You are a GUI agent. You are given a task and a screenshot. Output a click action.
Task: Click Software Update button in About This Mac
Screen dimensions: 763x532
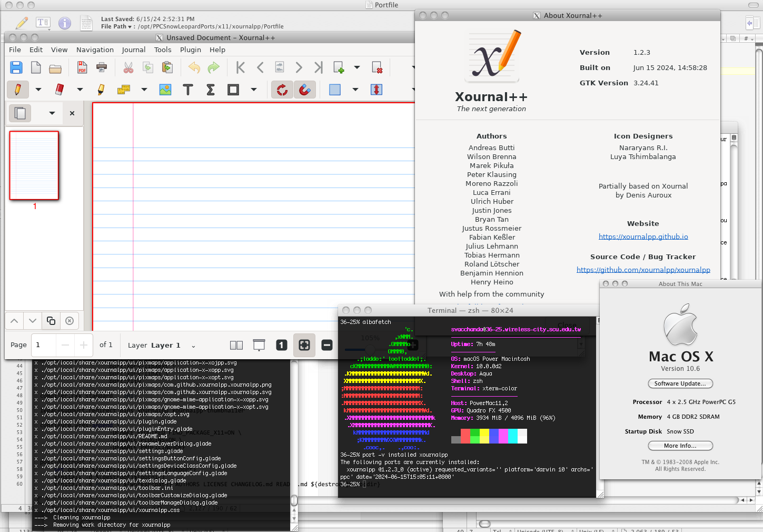click(680, 383)
